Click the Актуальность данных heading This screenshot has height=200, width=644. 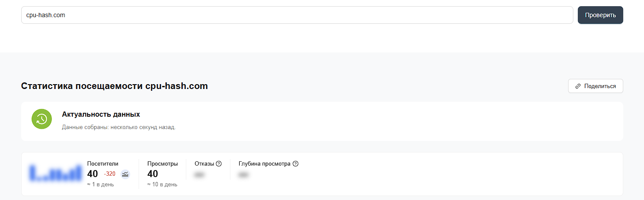(x=101, y=115)
